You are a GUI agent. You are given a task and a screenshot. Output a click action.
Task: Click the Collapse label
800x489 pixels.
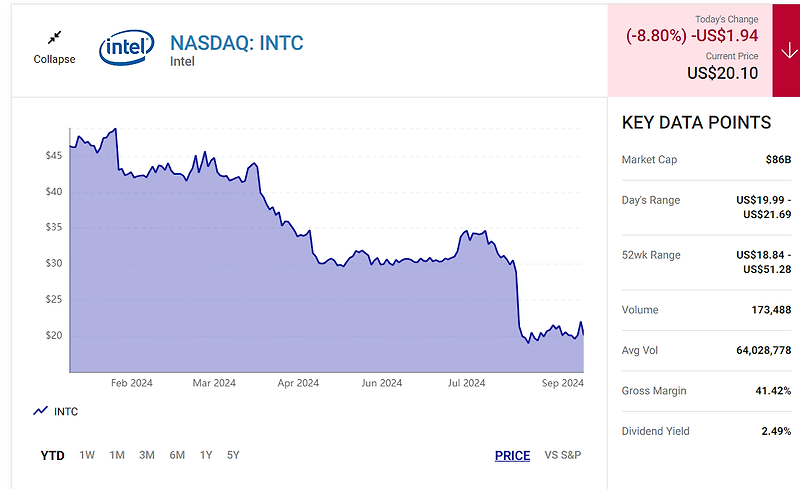(x=54, y=59)
